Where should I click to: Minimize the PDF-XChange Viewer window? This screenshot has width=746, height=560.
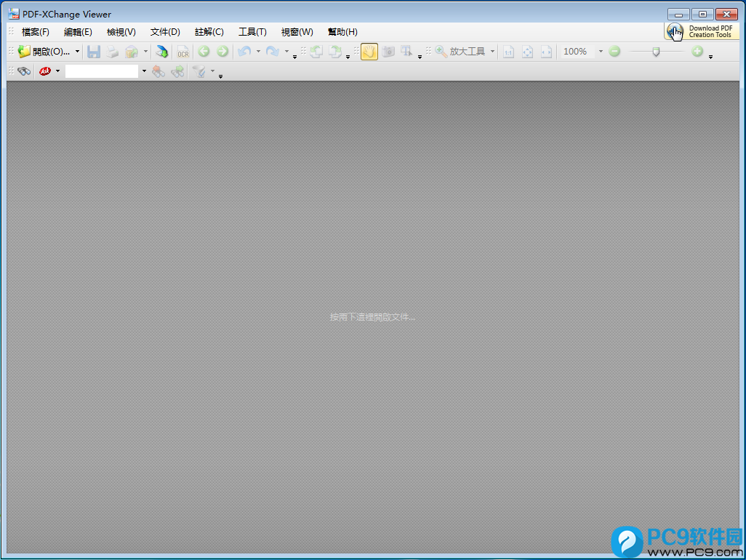[x=678, y=15]
